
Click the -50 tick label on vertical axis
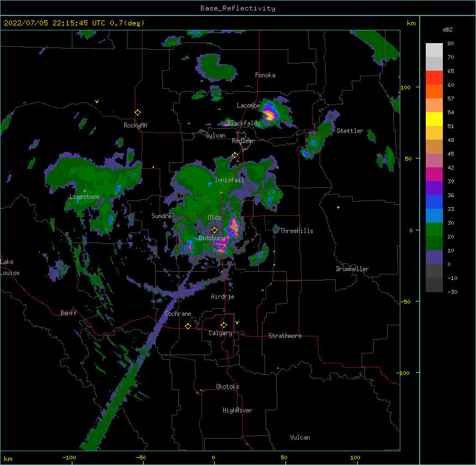pos(405,302)
